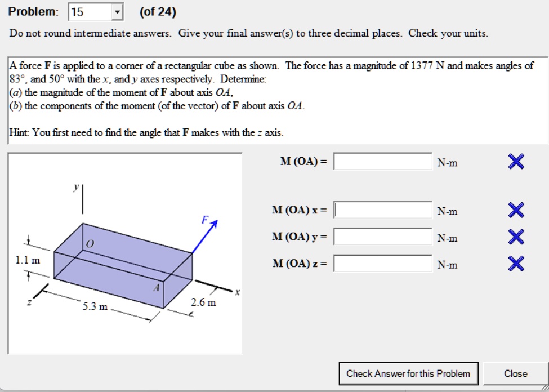Image resolution: width=549 pixels, height=392 pixels.
Task: Click the problem statement text box
Action: tap(278, 101)
